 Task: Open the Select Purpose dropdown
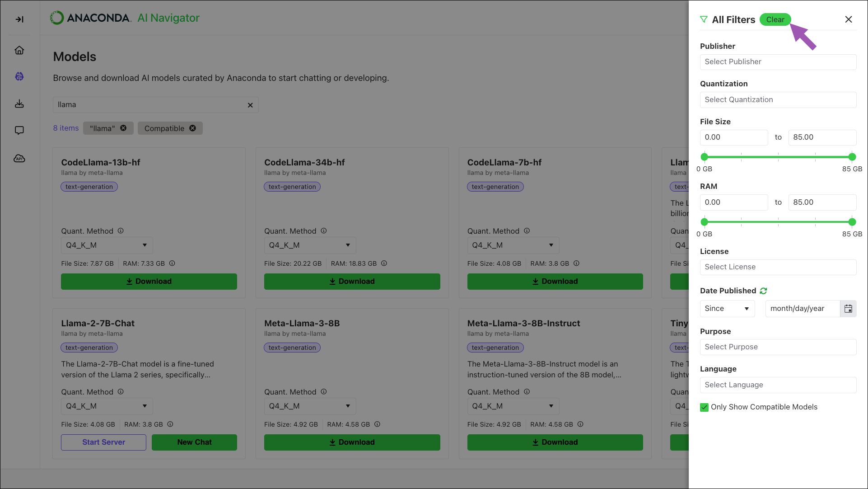click(x=778, y=347)
